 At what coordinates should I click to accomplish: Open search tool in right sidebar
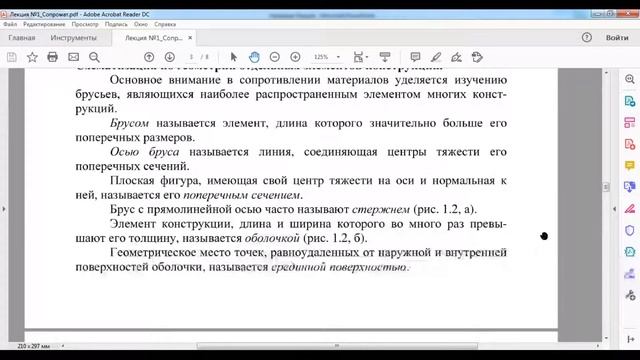coord(630,79)
